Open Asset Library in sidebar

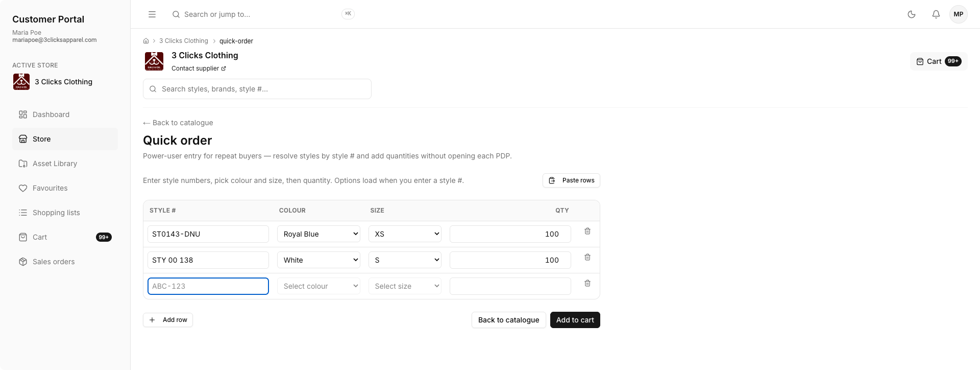click(x=65, y=164)
